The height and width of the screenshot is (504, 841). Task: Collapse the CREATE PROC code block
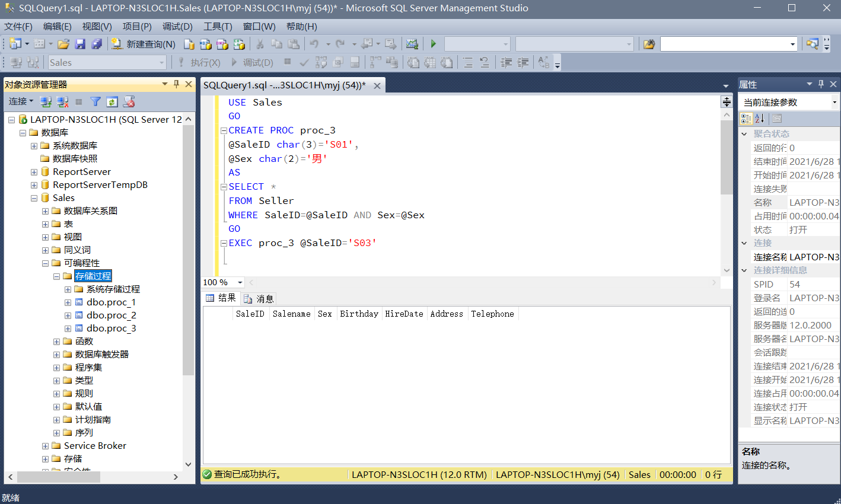(x=224, y=130)
